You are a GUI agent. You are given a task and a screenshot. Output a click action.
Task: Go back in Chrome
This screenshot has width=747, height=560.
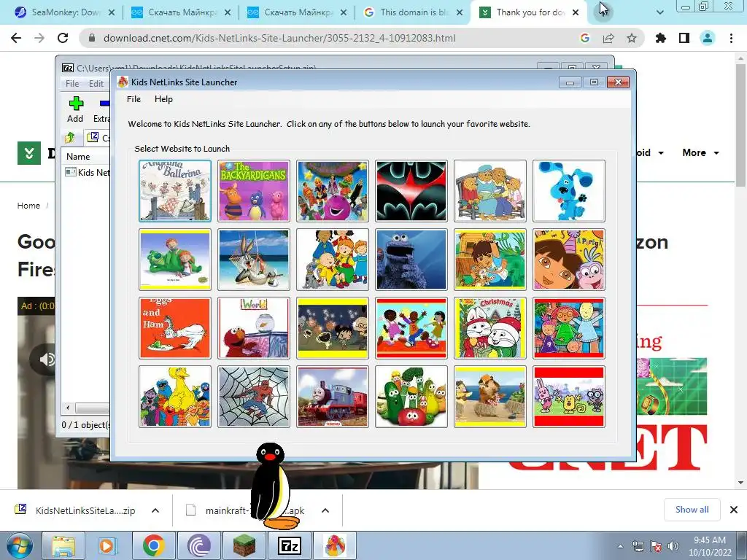[16, 38]
